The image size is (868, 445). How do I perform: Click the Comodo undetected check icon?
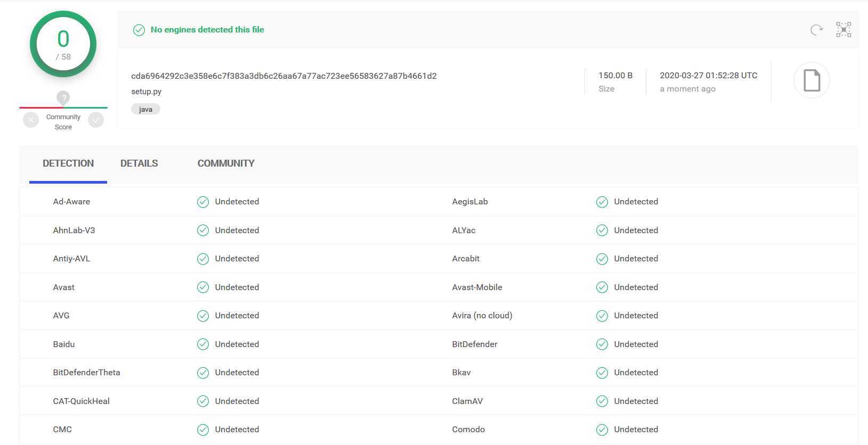(602, 430)
